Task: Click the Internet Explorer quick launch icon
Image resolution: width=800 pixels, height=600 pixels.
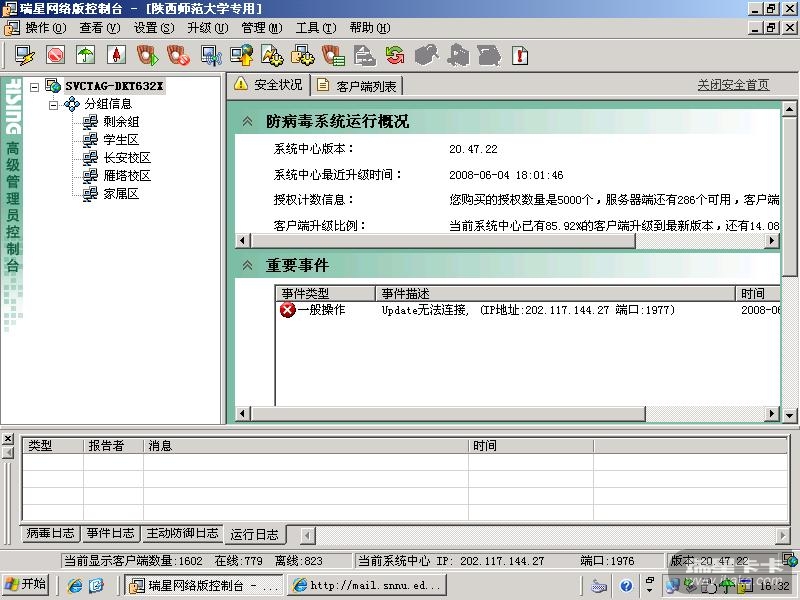Action: [x=75, y=585]
